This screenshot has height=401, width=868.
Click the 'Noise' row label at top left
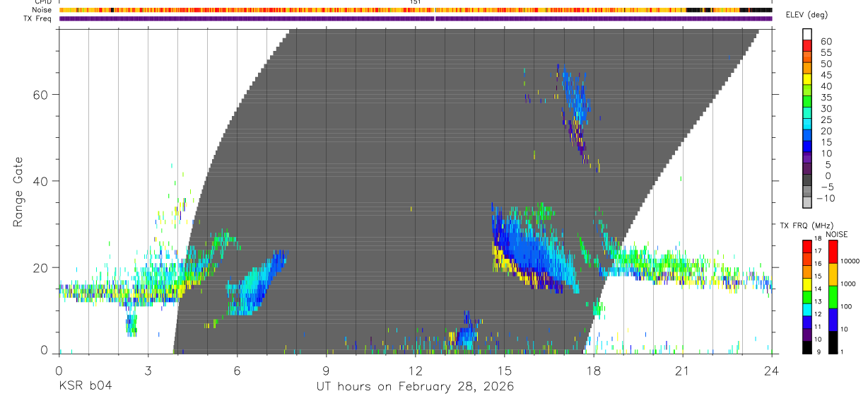(42, 10)
